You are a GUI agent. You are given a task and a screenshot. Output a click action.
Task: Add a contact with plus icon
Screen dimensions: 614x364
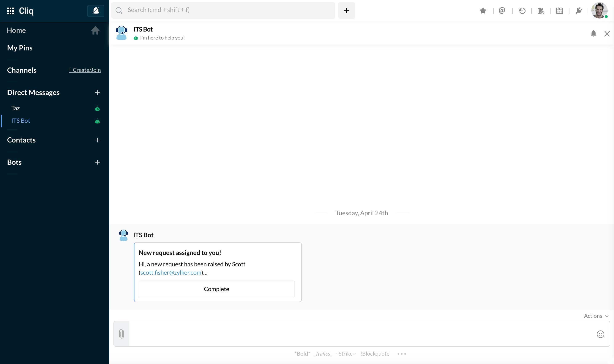click(x=97, y=140)
